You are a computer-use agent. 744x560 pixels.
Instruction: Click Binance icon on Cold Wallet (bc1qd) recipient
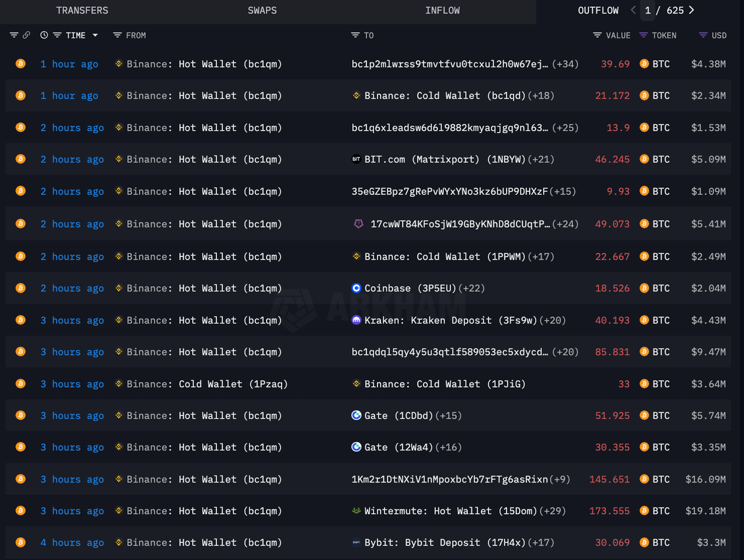pyautogui.click(x=356, y=95)
